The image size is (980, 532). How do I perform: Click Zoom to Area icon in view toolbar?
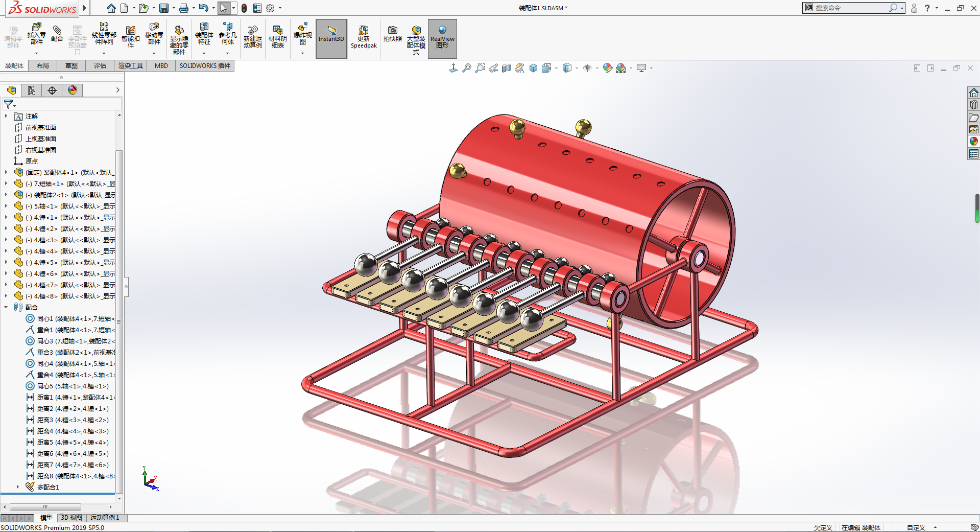coord(480,68)
